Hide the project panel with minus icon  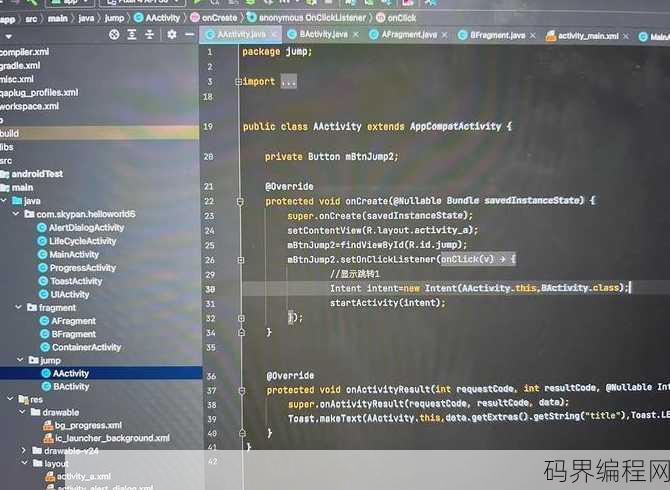coord(189,35)
